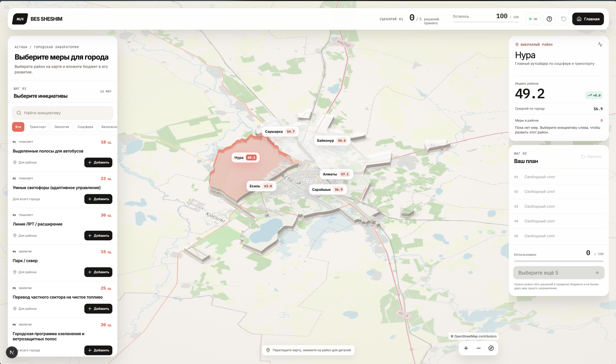The image size is (616, 364).
Task: Click the BS/5 logo badge
Action: pyautogui.click(x=20, y=19)
